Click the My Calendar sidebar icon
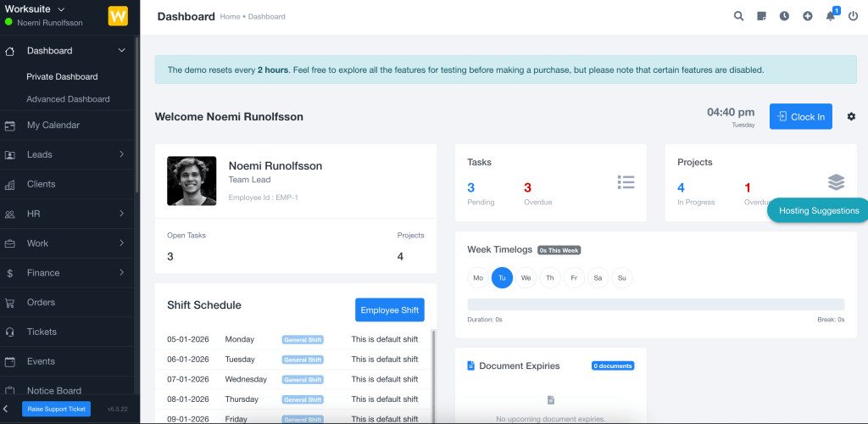 coord(10,126)
